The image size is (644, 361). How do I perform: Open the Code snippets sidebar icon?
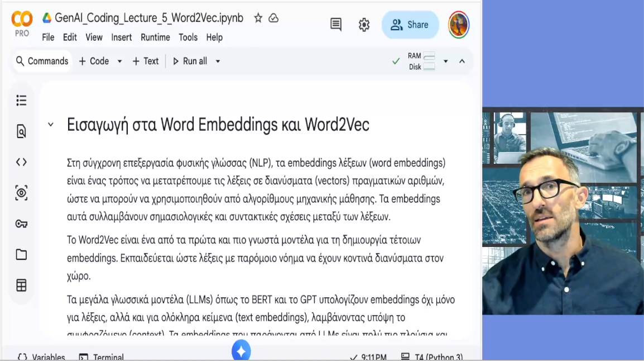point(21,162)
